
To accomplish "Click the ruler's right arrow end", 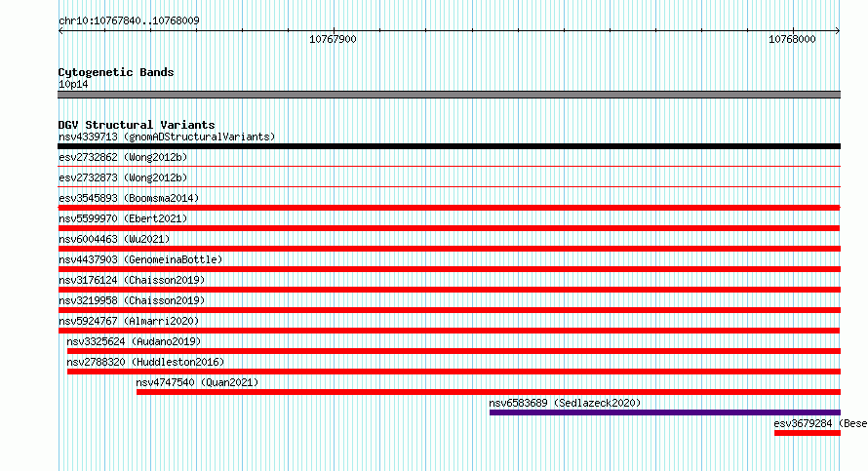I will (837, 30).
